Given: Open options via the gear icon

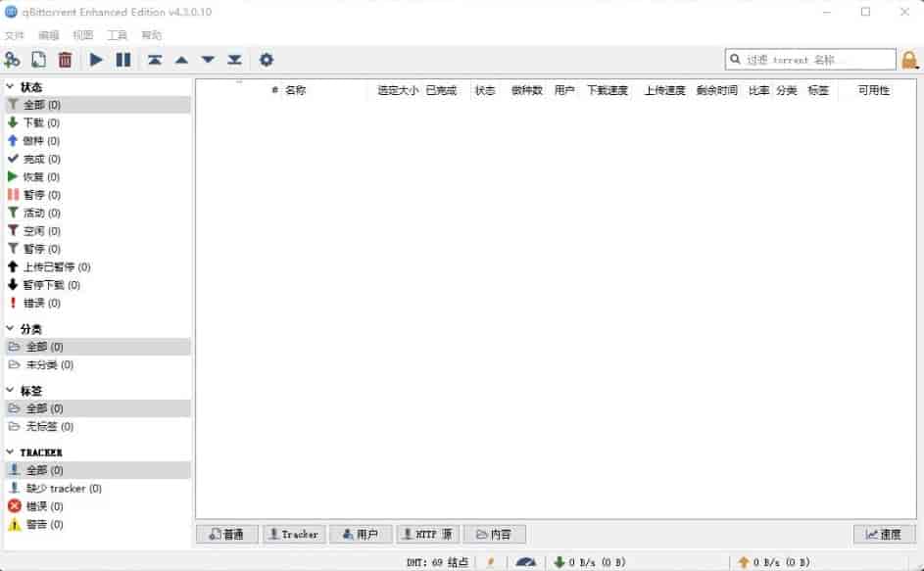Looking at the screenshot, I should click(267, 60).
